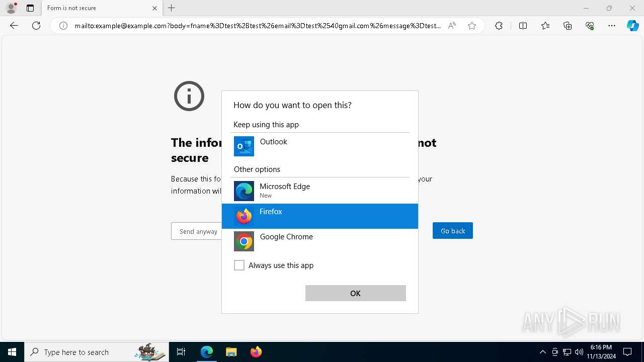The height and width of the screenshot is (362, 644).
Task: Add this page to favorites star
Action: (x=472, y=26)
